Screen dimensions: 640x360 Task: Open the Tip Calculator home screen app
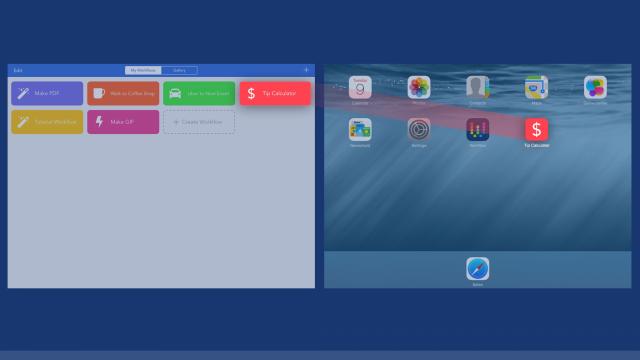536,130
